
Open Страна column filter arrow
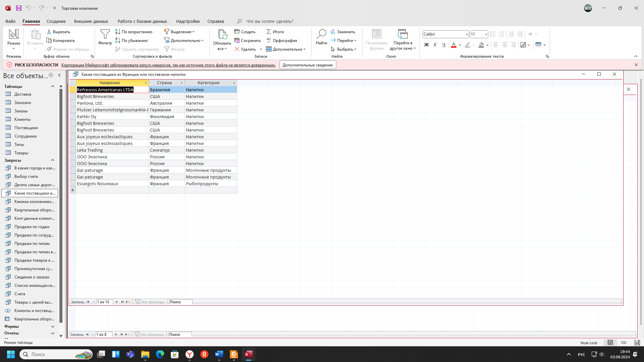(x=182, y=83)
